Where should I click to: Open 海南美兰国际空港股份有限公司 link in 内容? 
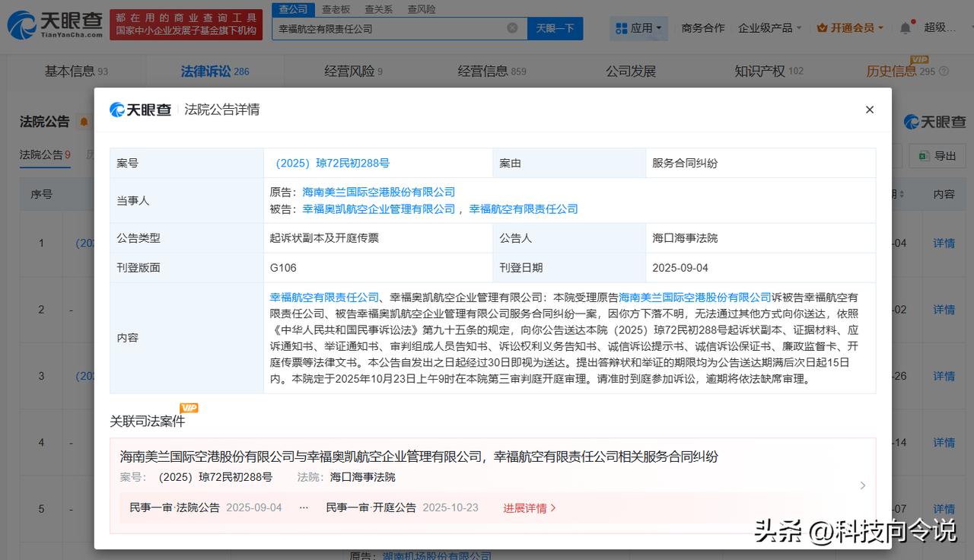(x=695, y=297)
